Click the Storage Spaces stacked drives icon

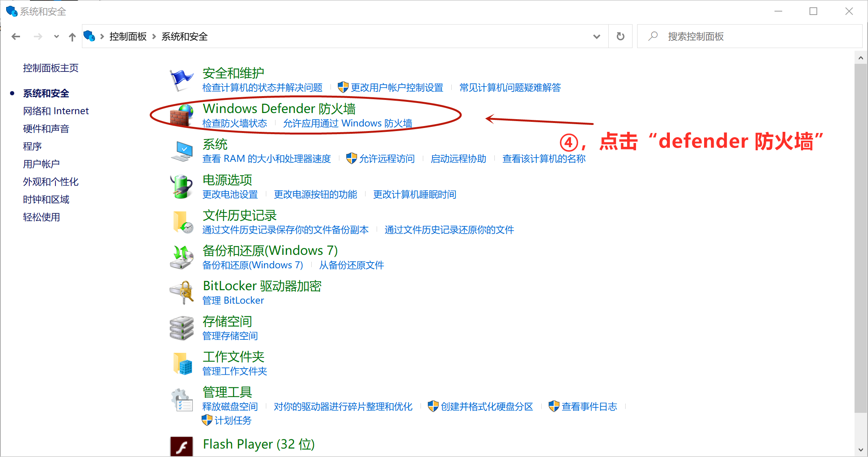click(182, 328)
